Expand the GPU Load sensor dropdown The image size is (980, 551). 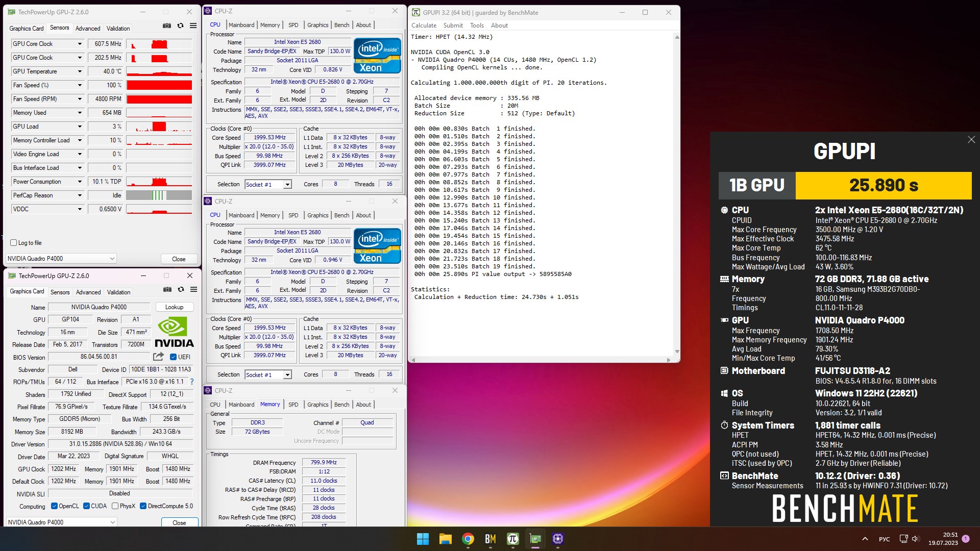click(80, 127)
